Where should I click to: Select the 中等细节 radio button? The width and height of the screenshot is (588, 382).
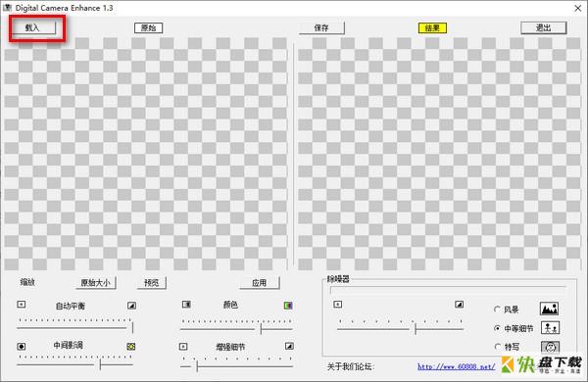click(497, 328)
